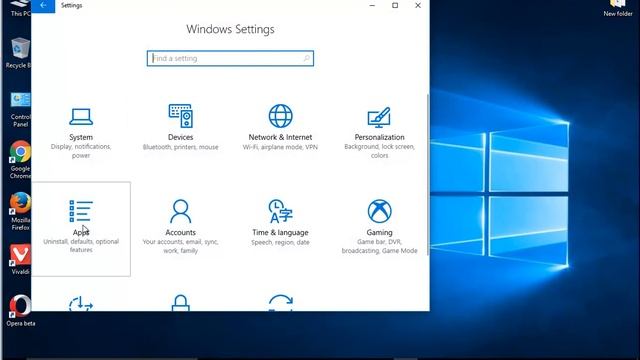This screenshot has height=360, width=640.
Task: Click 'Background, lock screen, colors' description
Action: tap(379, 151)
